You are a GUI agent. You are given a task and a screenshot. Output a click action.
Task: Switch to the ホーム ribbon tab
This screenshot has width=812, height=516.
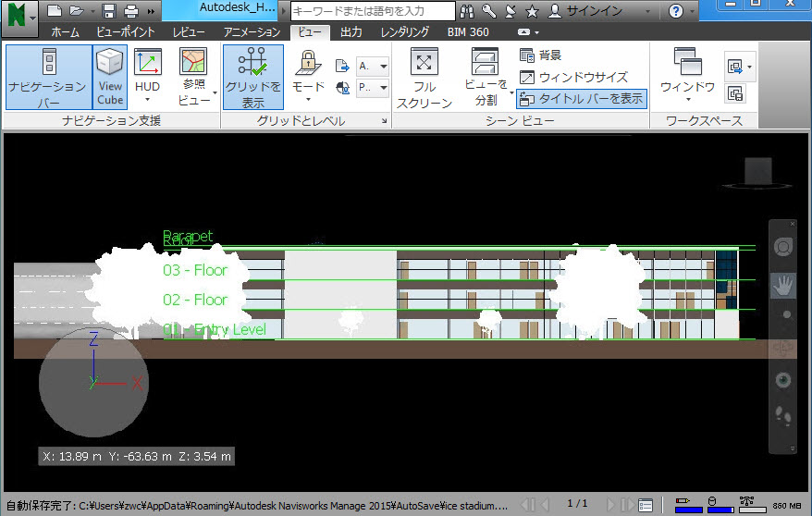[x=66, y=32]
